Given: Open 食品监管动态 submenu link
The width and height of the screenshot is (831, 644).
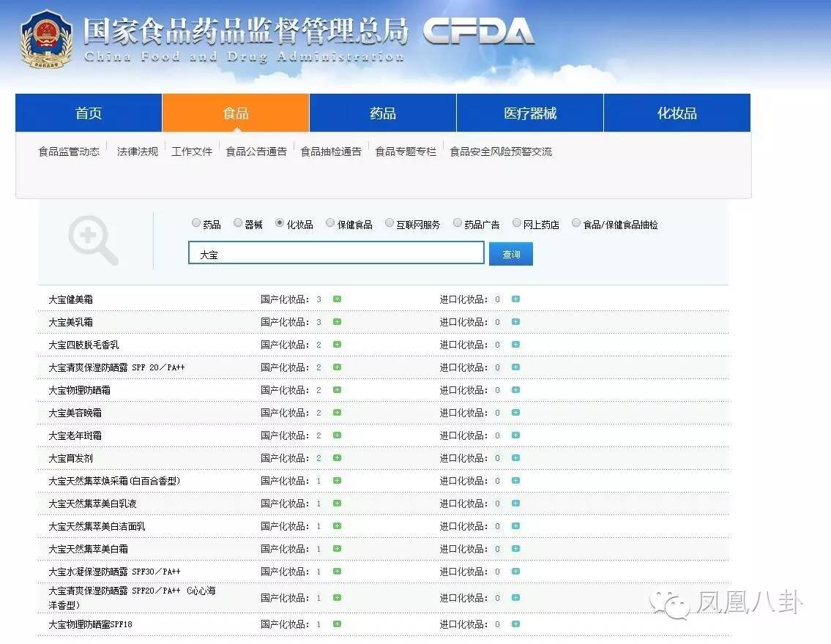Looking at the screenshot, I should click(69, 151).
